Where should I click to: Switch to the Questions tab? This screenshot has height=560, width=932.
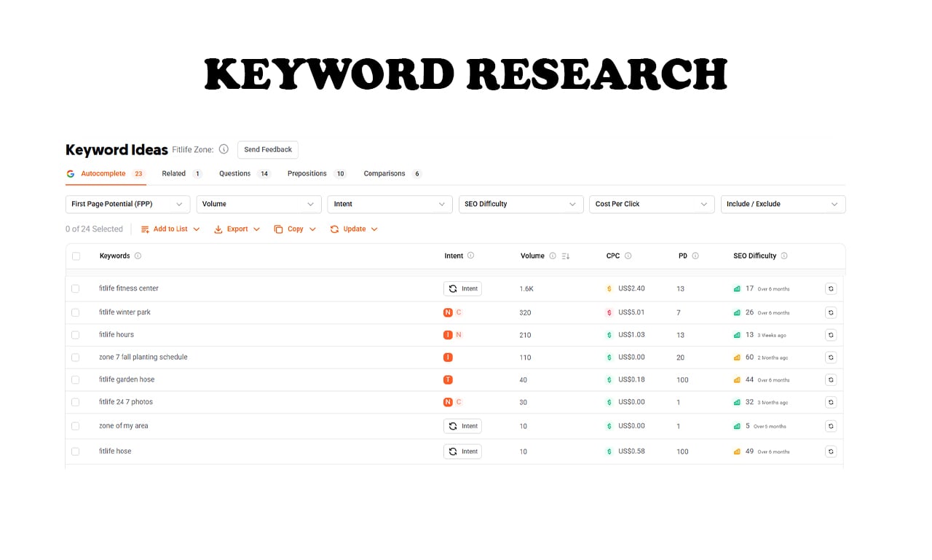coord(245,174)
